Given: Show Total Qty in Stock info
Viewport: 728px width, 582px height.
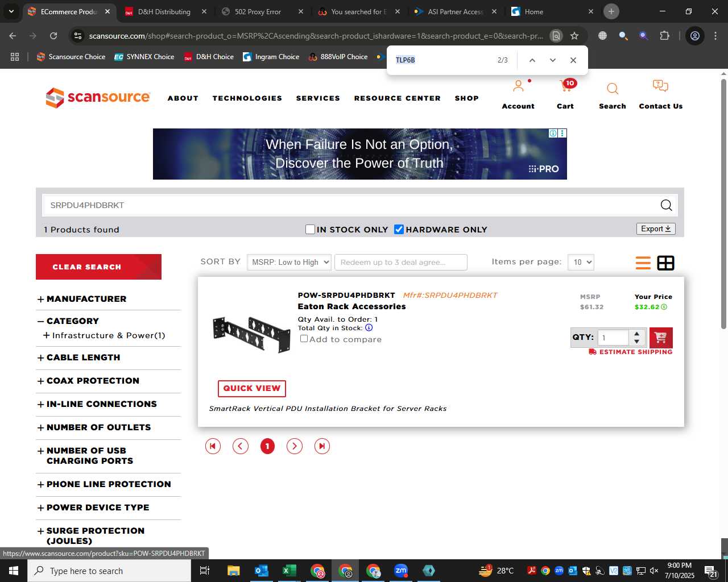Looking at the screenshot, I should [369, 328].
